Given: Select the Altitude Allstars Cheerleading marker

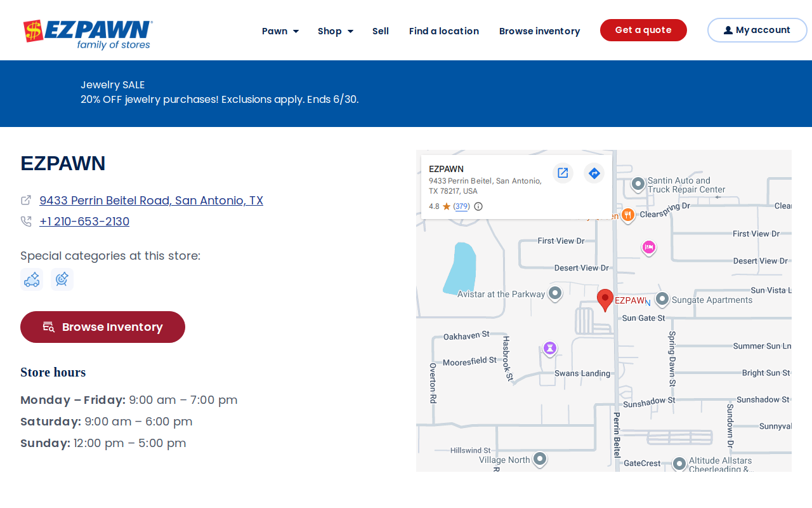Looking at the screenshot, I should tap(679, 464).
